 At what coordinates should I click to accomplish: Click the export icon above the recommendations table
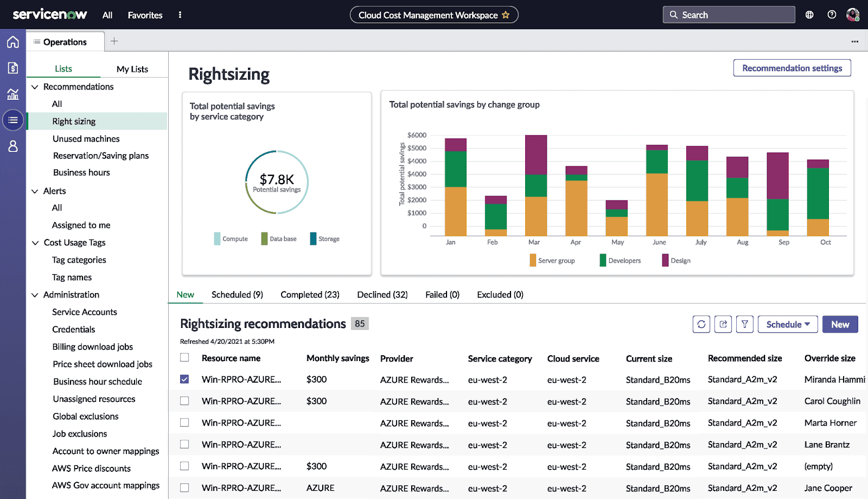(x=723, y=324)
